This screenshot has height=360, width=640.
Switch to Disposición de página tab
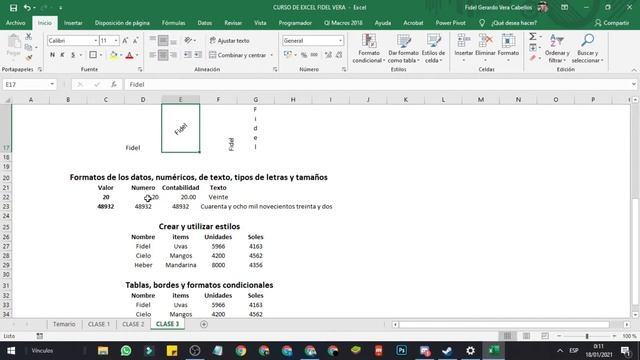122,23
